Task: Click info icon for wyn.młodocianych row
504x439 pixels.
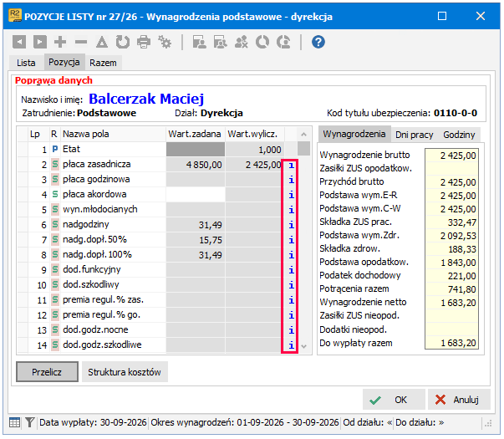Action: [x=291, y=210]
